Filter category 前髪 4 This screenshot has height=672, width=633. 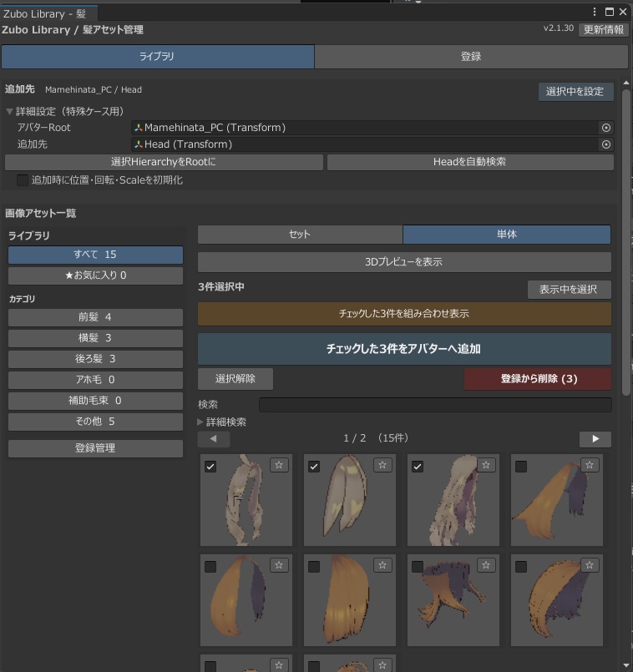95,317
